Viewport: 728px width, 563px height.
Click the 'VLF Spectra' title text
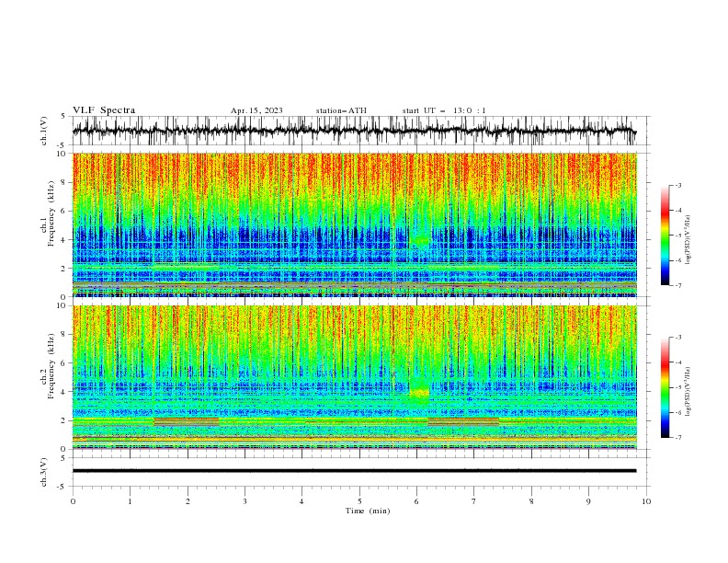coord(104,110)
